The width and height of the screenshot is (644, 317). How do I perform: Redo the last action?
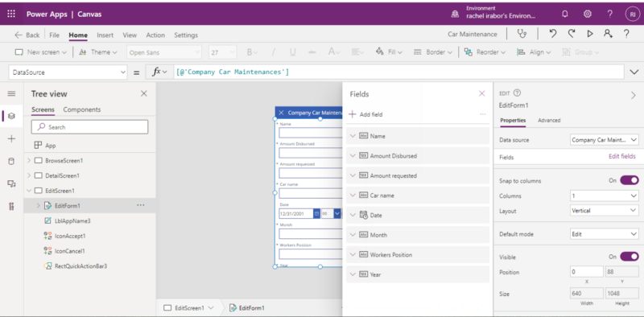pos(572,34)
